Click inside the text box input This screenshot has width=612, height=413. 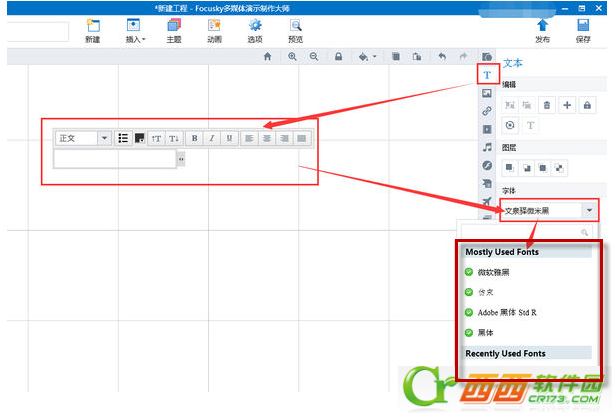[115, 159]
